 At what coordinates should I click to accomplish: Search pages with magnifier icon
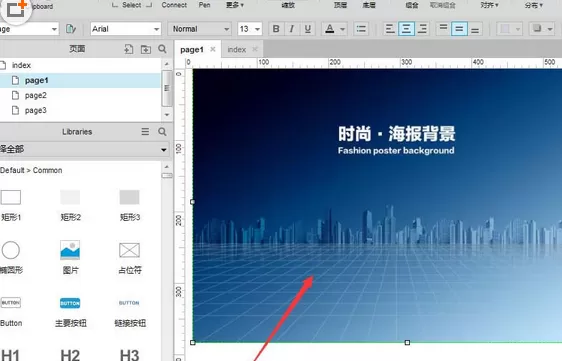click(x=162, y=49)
